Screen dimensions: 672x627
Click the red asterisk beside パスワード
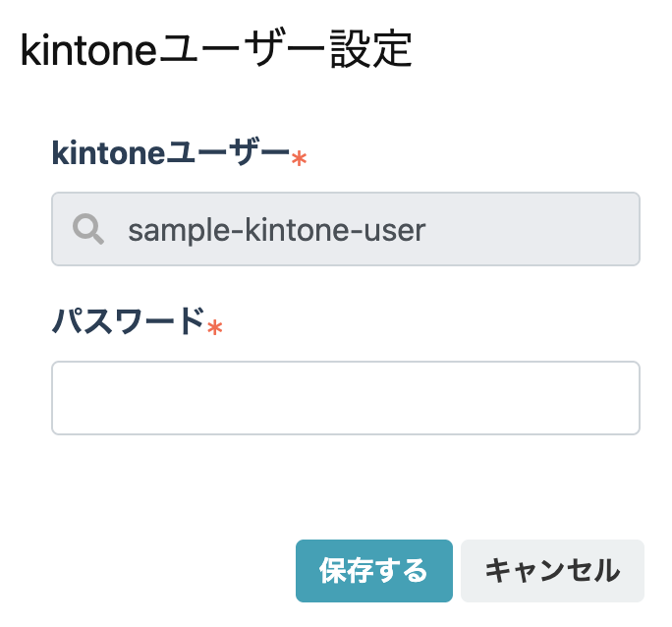(x=214, y=327)
